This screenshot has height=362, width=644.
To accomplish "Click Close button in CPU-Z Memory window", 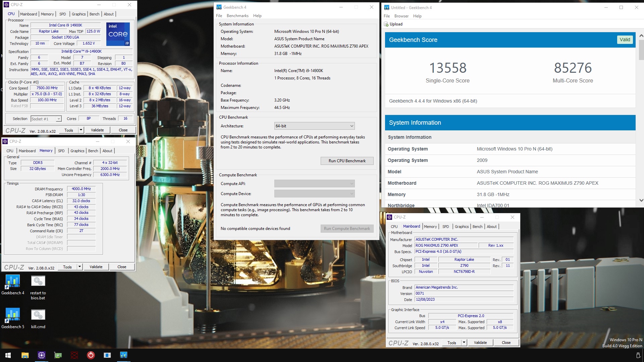I will tap(122, 267).
